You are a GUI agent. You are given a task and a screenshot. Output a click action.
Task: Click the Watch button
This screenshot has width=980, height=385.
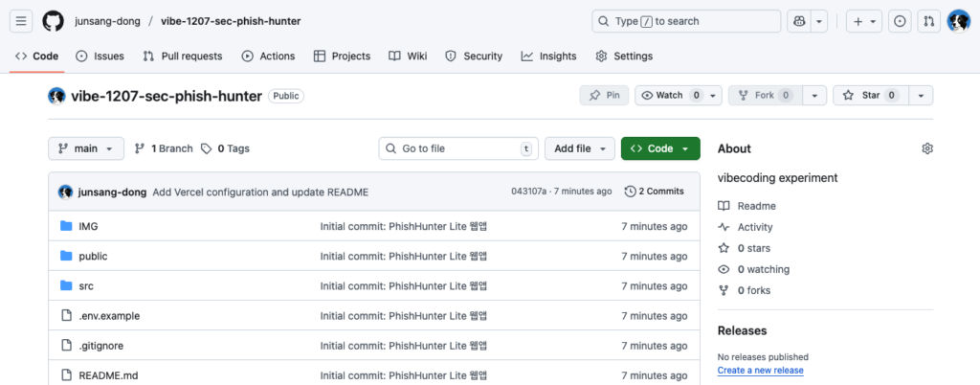point(670,95)
